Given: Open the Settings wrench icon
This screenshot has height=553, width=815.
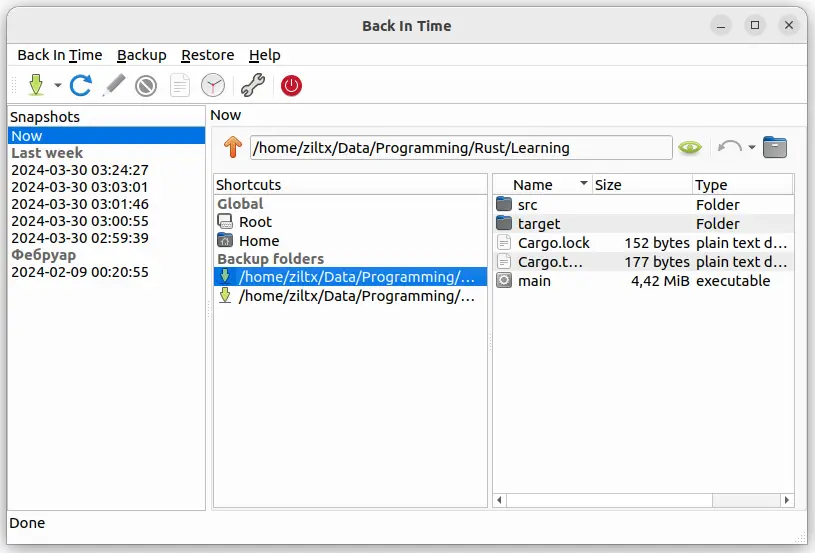Looking at the screenshot, I should tap(252, 86).
